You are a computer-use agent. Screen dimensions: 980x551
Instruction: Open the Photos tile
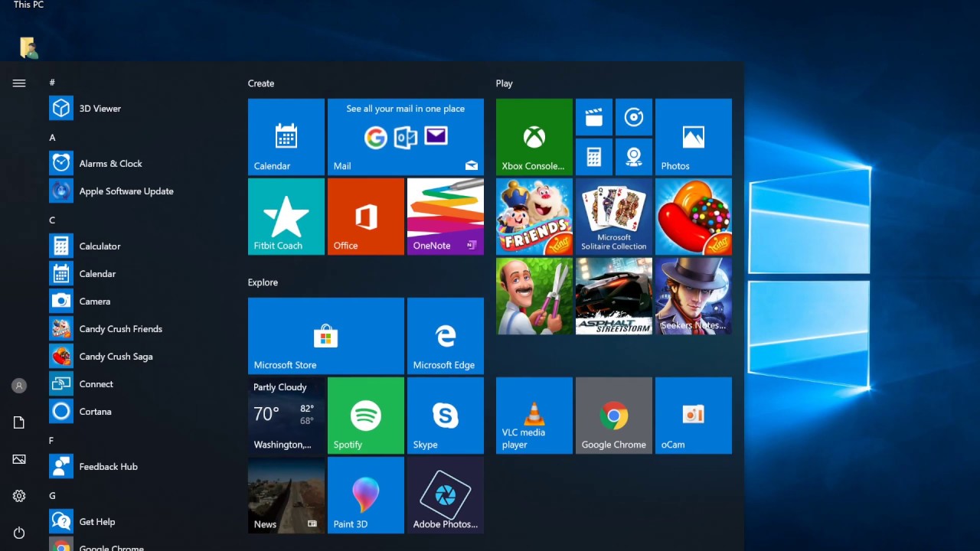tap(694, 137)
